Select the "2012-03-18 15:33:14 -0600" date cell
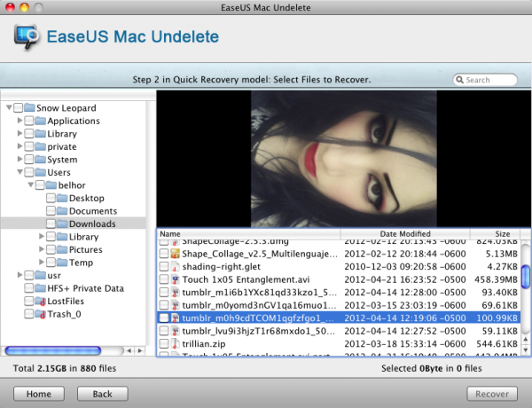The image size is (532, 408). 405,344
